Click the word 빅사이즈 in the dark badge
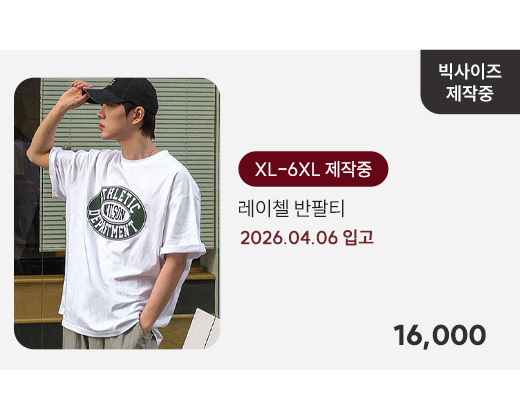Viewport: 520px width, 420px height. coord(470,71)
